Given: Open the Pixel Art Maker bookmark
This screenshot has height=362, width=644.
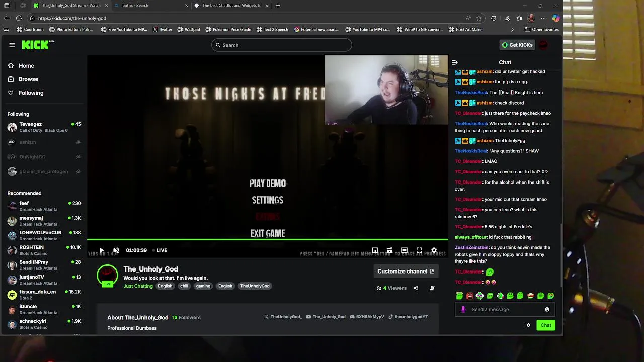Looking at the screenshot, I should (x=465, y=30).
